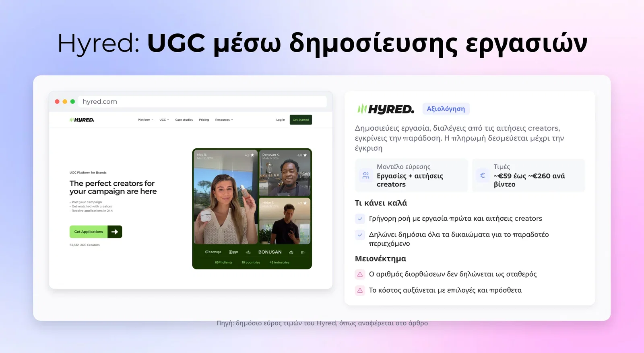Click the 18 countries stat text
This screenshot has width=644, height=353.
click(x=251, y=263)
